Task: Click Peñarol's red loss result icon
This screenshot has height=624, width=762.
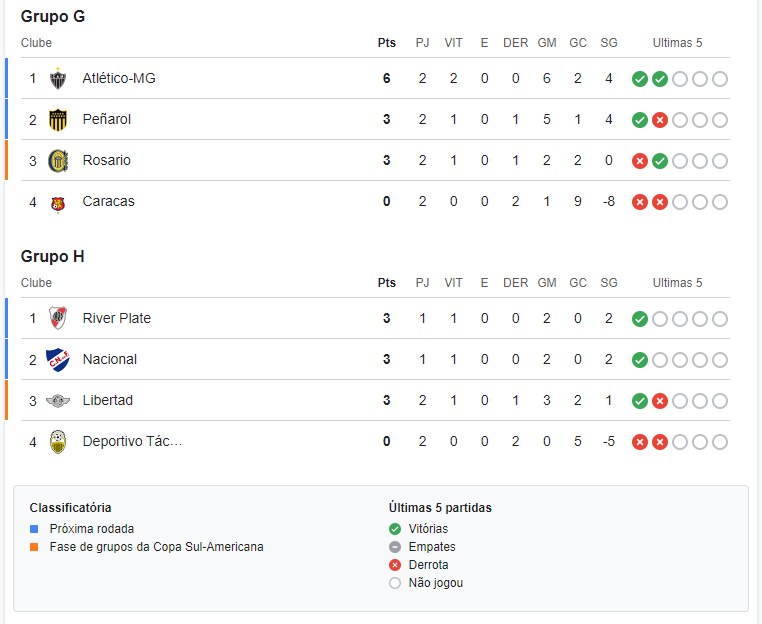Action: tap(659, 120)
